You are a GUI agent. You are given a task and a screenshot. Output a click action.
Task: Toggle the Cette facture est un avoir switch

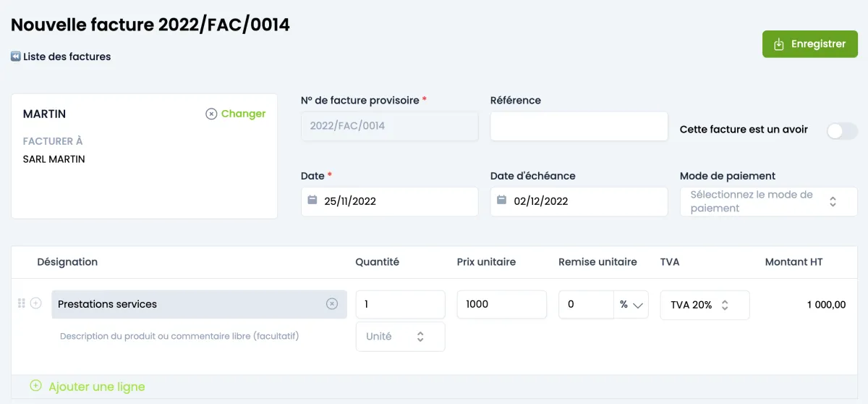[x=842, y=130]
